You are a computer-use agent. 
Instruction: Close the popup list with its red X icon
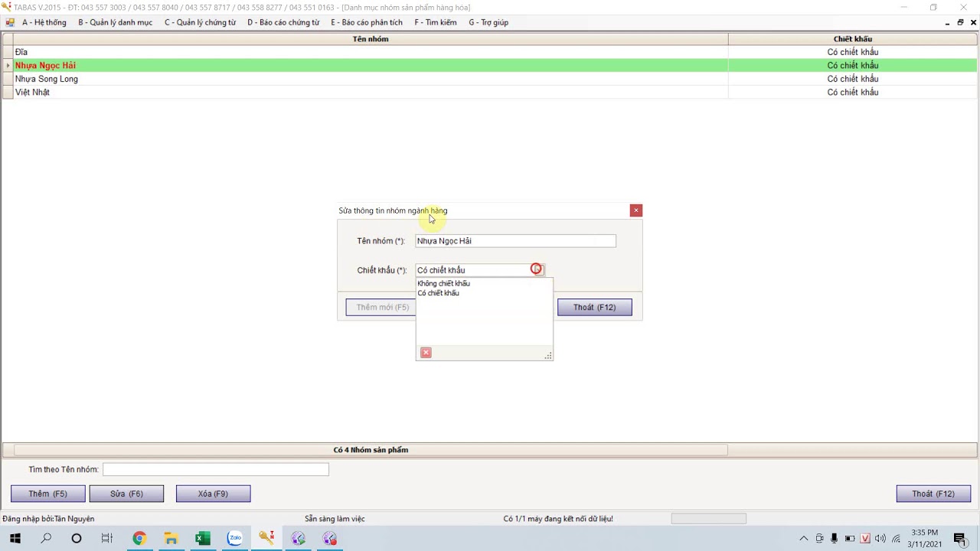coord(426,353)
